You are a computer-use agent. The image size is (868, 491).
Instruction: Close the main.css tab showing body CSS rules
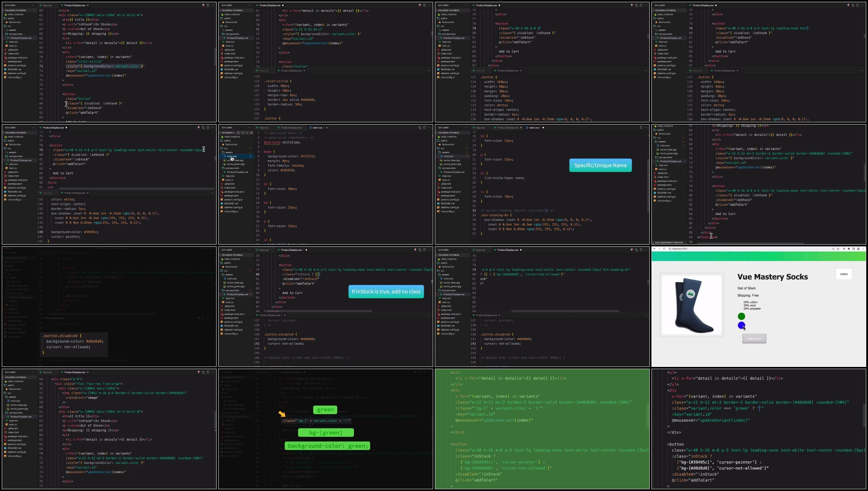click(326, 128)
